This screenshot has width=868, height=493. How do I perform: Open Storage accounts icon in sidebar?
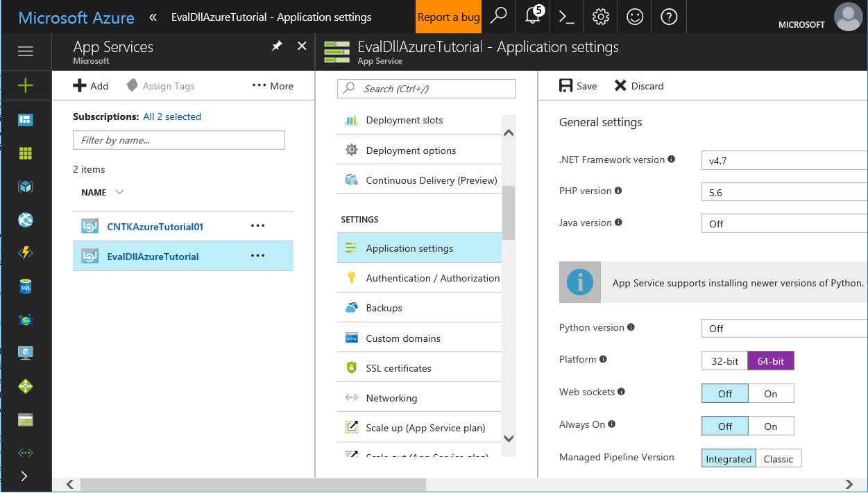coord(26,420)
